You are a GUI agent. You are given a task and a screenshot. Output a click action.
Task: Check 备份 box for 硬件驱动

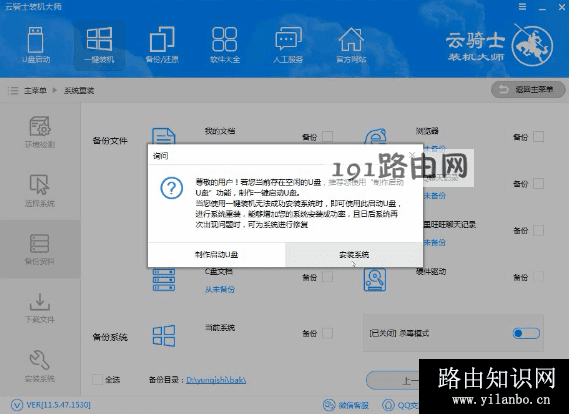click(x=539, y=277)
